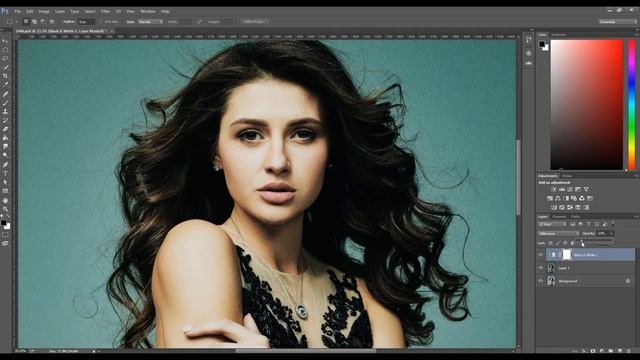Add a Color Balance adjustment
This screenshot has width=640, height=360.
point(558,198)
